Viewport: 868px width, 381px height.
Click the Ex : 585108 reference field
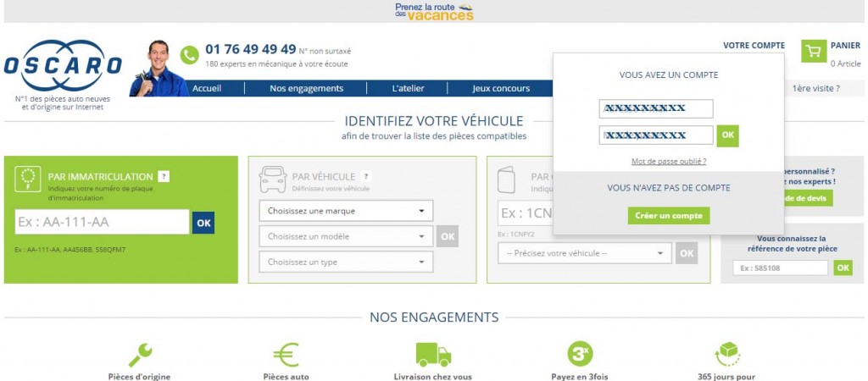pyautogui.click(x=781, y=268)
